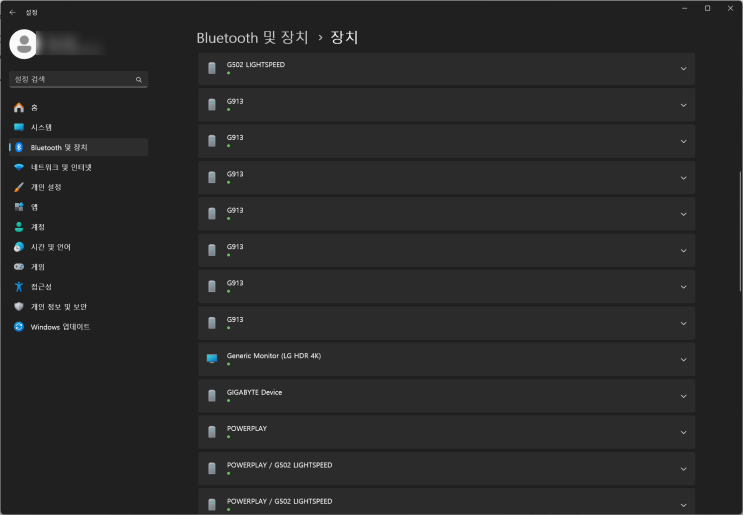Image resolution: width=743 pixels, height=515 pixels.
Task: Return to Bluetooth 및 장치 via the breadcrumb
Action: [252, 37]
